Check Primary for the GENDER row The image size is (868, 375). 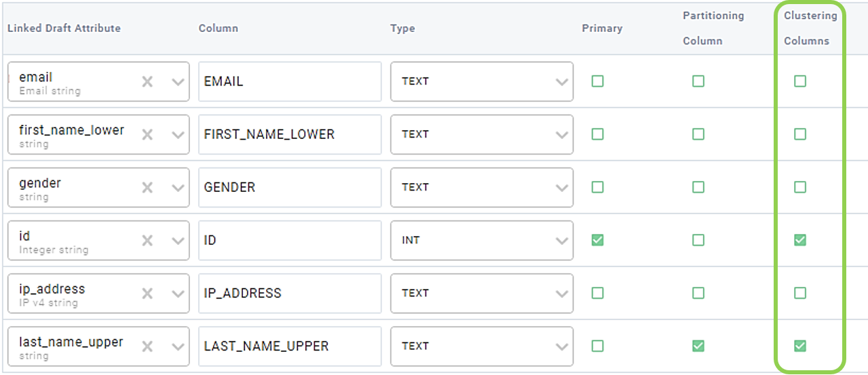point(597,187)
